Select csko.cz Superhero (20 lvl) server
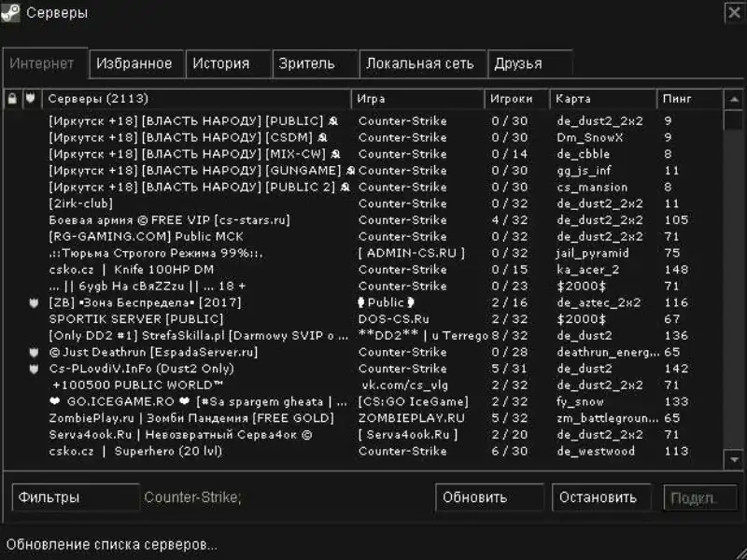Image resolution: width=747 pixels, height=560 pixels. [x=363, y=452]
